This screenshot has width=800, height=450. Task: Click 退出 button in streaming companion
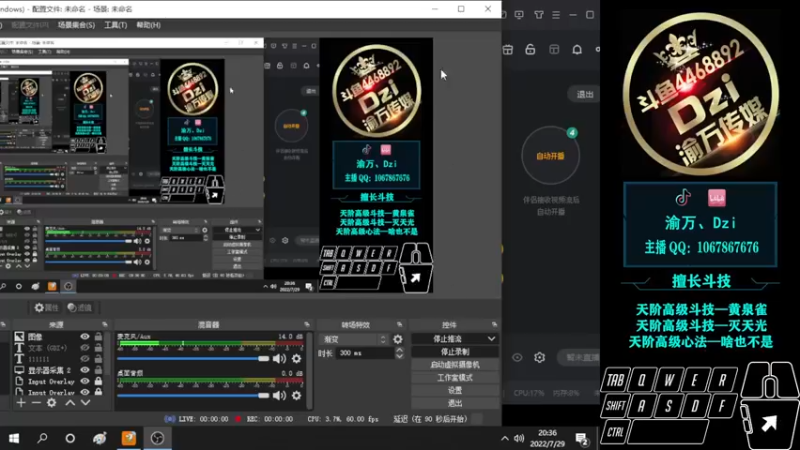tap(585, 94)
